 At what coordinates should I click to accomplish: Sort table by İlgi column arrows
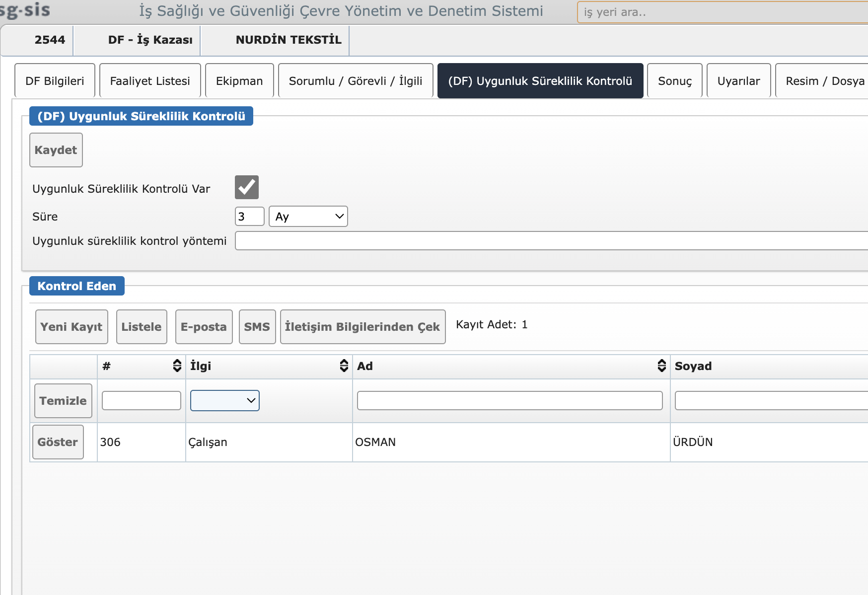[344, 366]
